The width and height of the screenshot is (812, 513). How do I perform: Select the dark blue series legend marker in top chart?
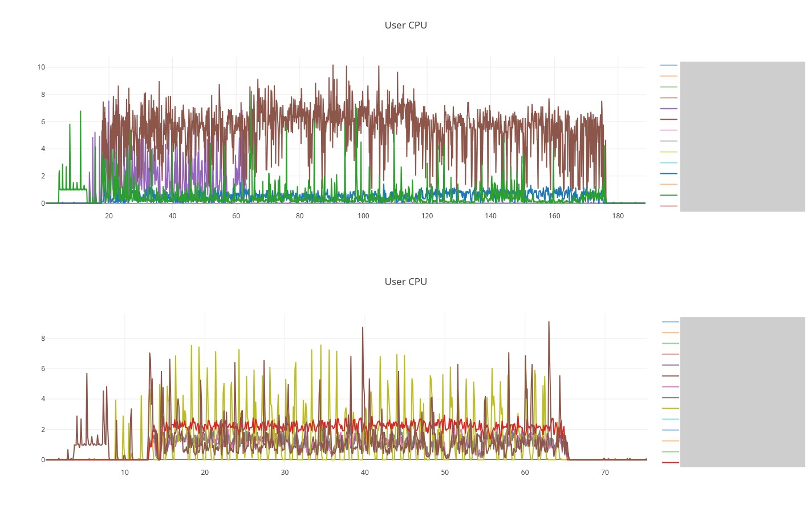click(670, 173)
